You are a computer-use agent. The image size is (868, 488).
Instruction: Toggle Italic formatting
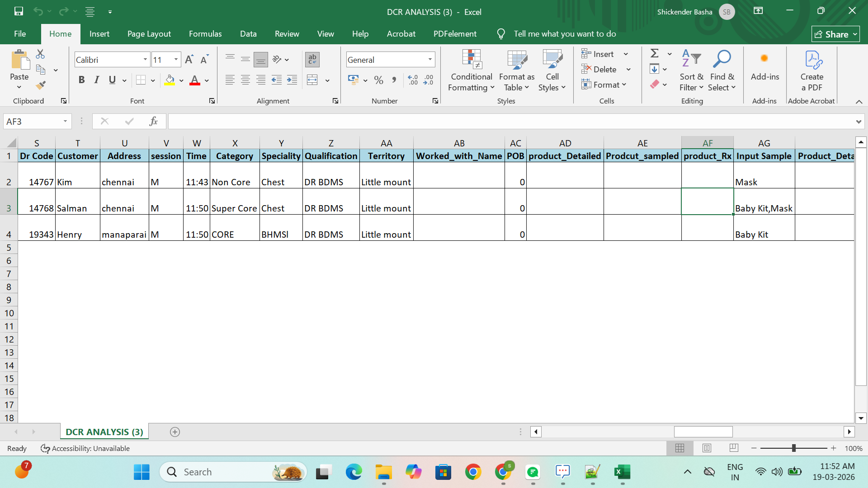pyautogui.click(x=96, y=80)
